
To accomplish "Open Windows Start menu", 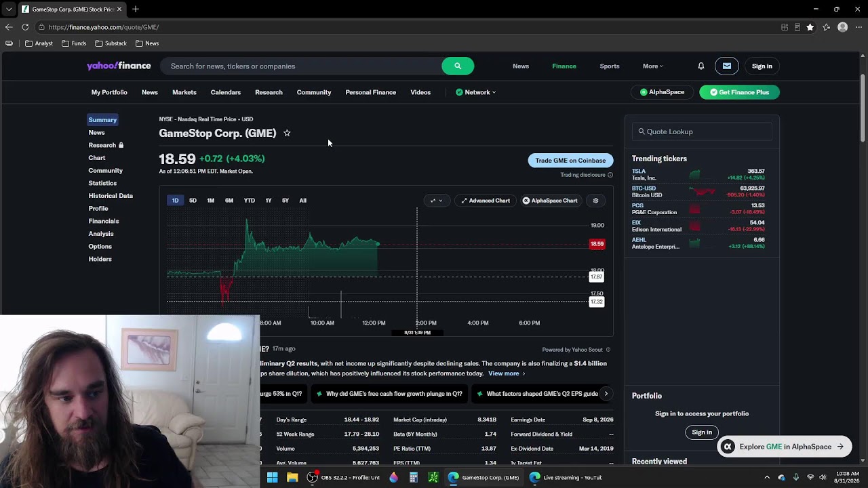I will (272, 477).
